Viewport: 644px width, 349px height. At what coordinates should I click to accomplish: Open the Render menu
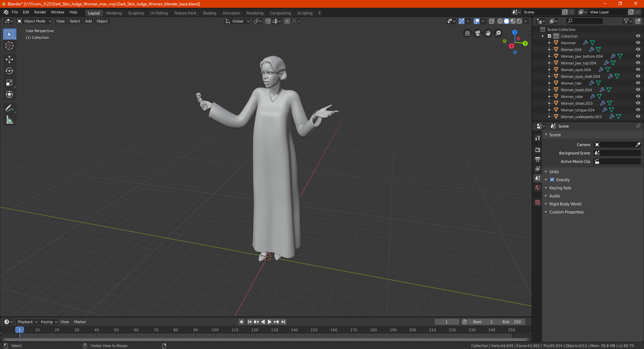click(40, 12)
